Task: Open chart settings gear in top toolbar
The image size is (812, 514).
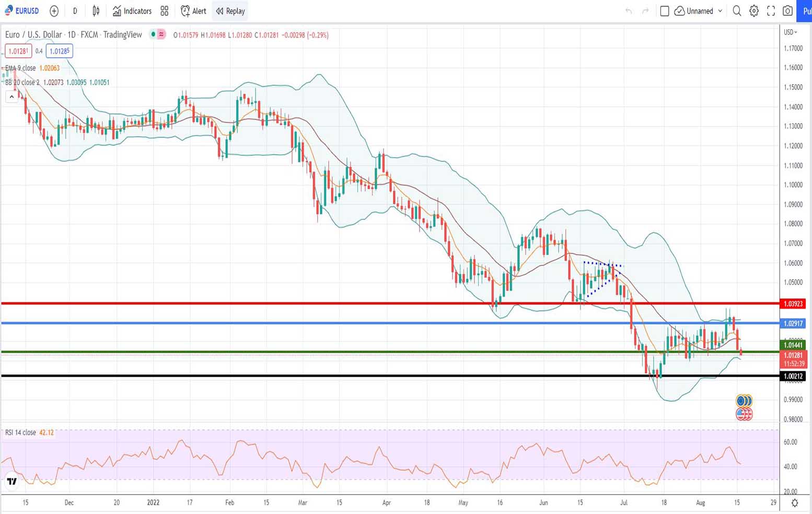Action: tap(753, 11)
